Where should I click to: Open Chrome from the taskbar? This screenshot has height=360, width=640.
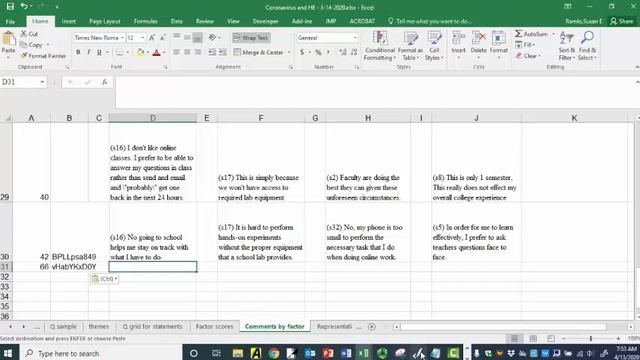tap(274, 353)
